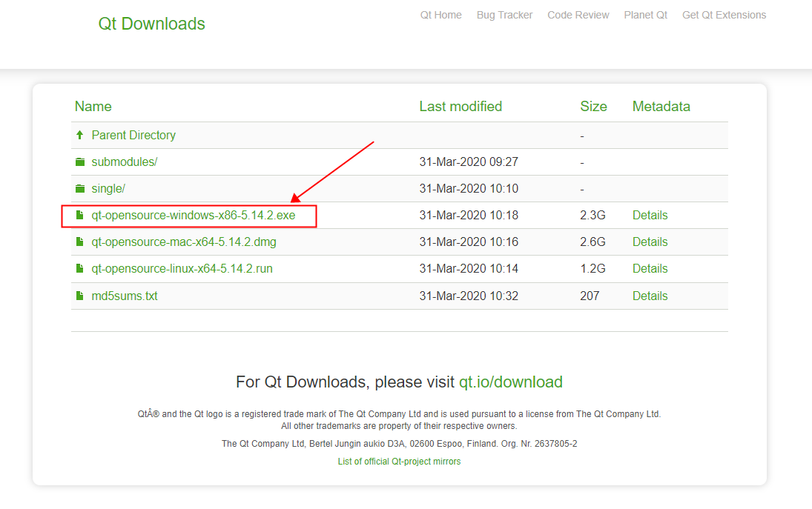
Task: Select the date 31-Mar-2020 10:18
Action: [469, 215]
